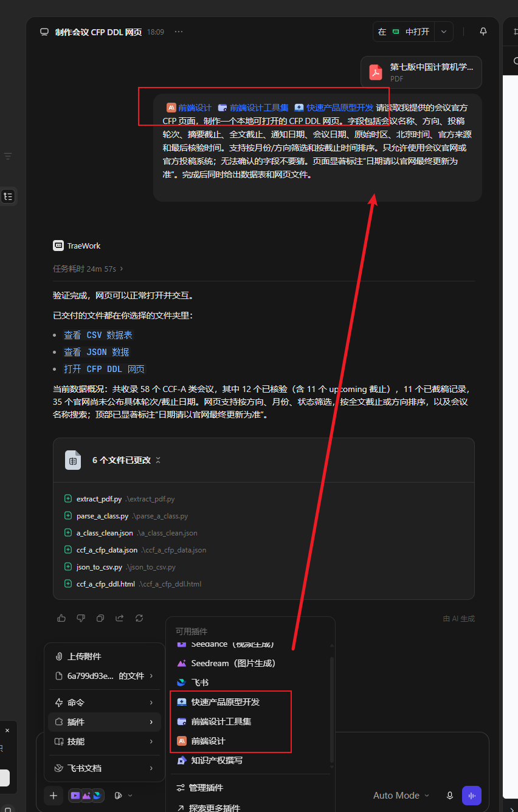Click the 快速产品原型开发 tag in message
518x812 pixels.
coord(334,108)
